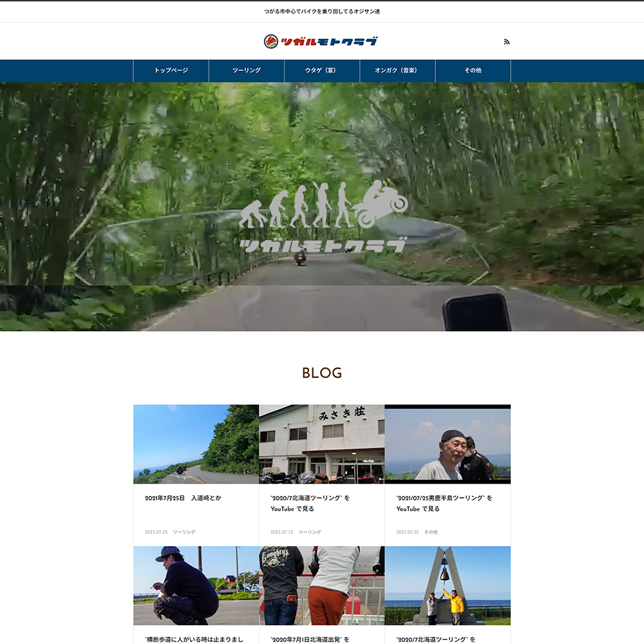Image resolution: width=644 pixels, height=644 pixels.
Task: Open the トップページ menu item
Action: (171, 70)
